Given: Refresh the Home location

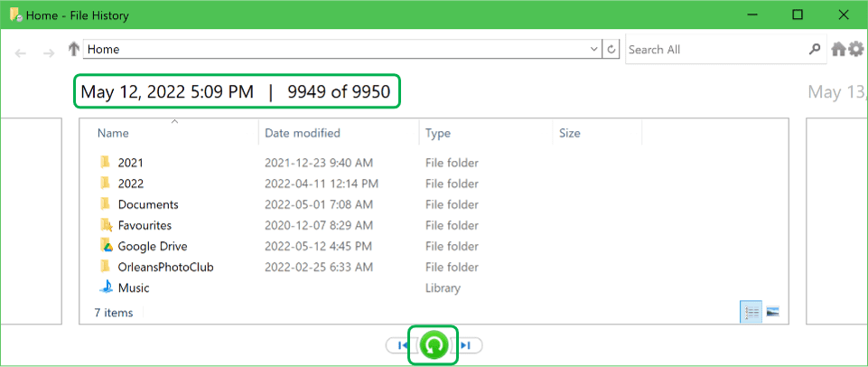Looking at the screenshot, I should click(611, 49).
